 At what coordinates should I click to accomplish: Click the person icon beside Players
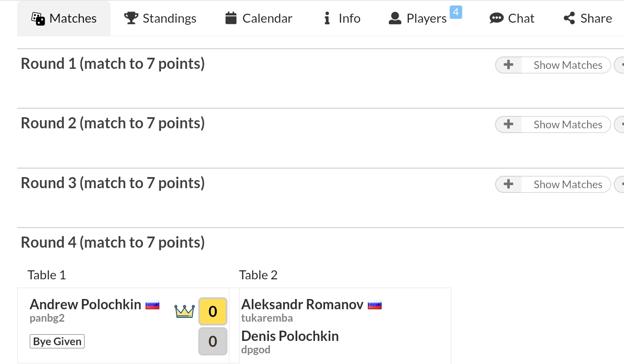click(395, 18)
